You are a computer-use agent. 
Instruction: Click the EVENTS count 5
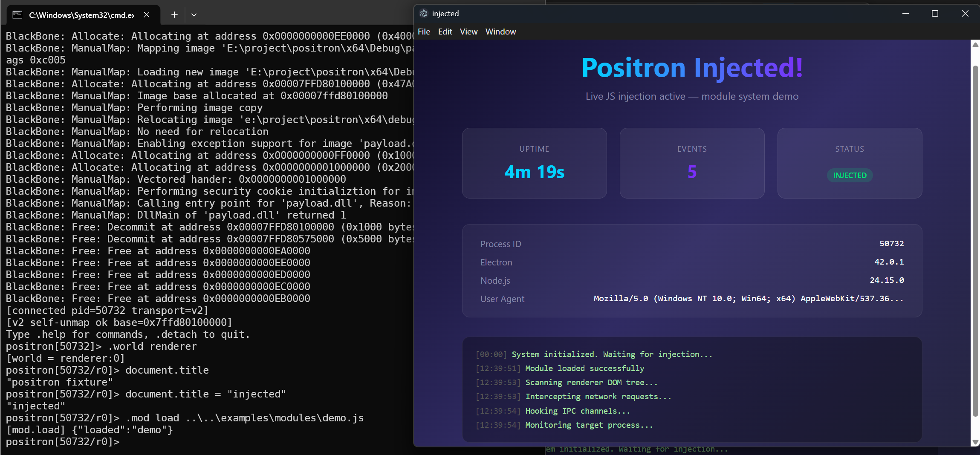click(x=692, y=172)
